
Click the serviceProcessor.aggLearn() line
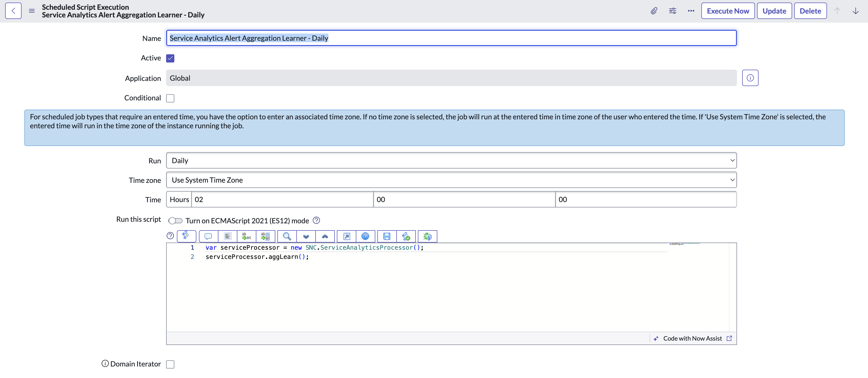(x=257, y=257)
